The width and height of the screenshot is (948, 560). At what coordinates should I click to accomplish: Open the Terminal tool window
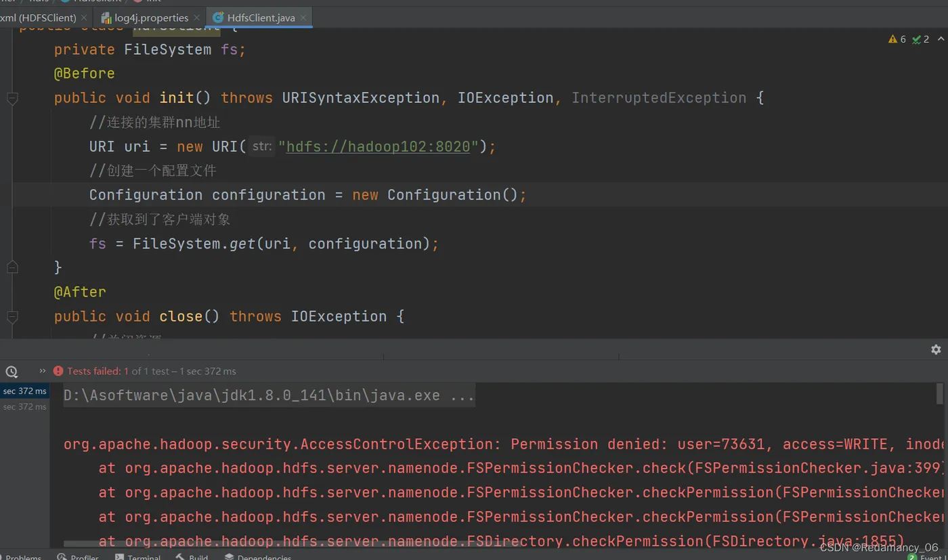138,557
